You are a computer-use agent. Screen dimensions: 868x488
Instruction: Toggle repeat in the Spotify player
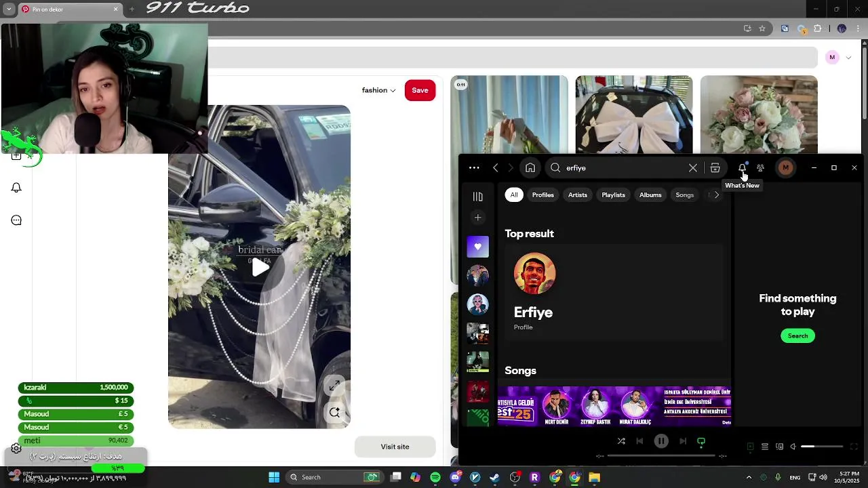click(701, 441)
